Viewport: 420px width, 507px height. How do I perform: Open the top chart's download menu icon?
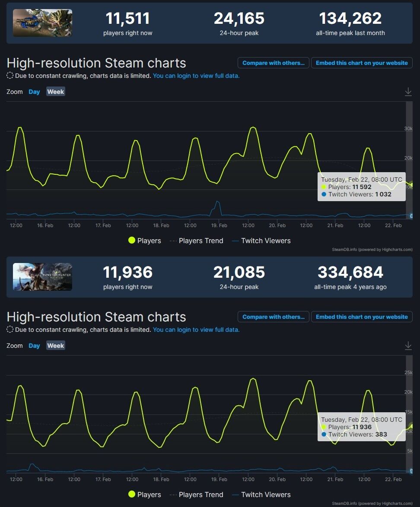coord(408,92)
